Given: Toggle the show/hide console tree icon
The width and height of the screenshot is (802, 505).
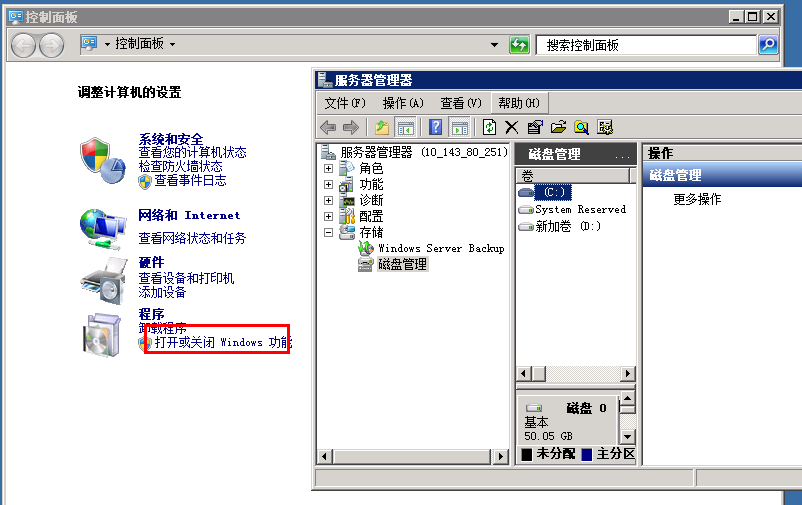Looking at the screenshot, I should point(406,127).
